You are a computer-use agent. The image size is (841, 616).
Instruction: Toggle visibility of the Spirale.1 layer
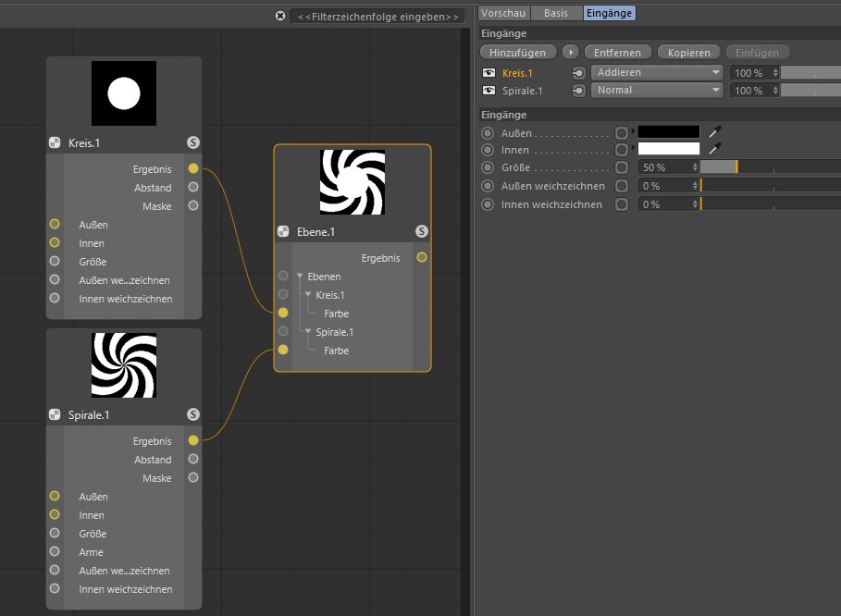(x=489, y=91)
